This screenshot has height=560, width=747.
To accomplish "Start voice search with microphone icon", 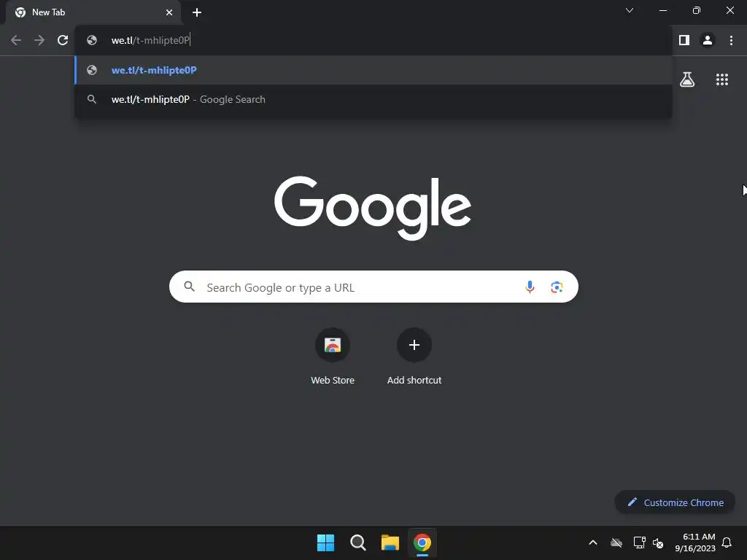I will point(530,287).
